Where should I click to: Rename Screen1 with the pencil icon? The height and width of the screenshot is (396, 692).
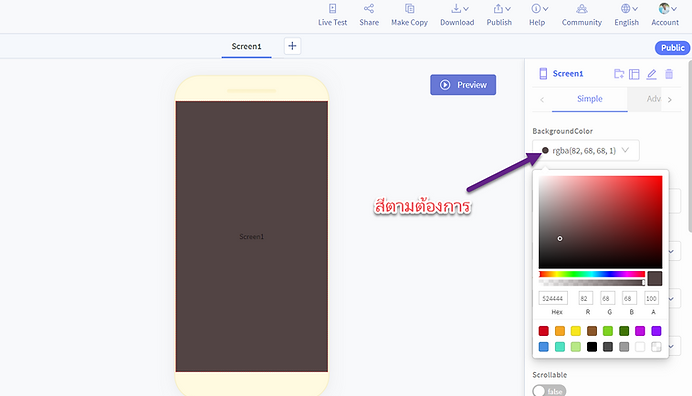[x=651, y=74]
